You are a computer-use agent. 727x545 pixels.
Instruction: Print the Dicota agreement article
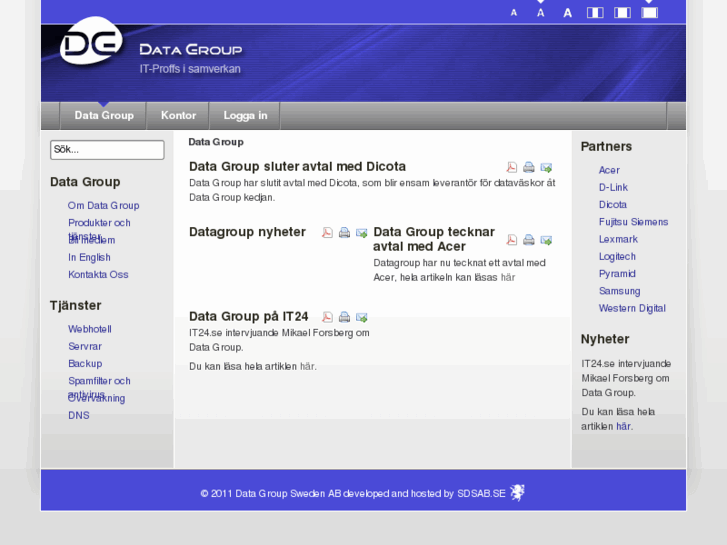529,167
